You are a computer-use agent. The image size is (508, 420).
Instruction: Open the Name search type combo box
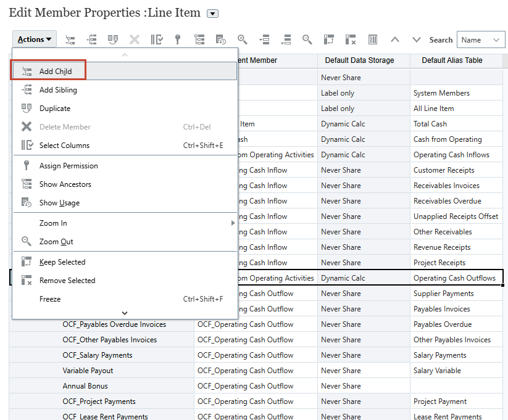point(481,40)
